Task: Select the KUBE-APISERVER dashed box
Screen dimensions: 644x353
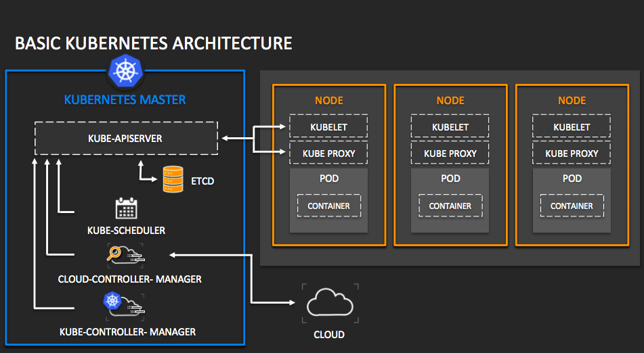Action: (126, 138)
